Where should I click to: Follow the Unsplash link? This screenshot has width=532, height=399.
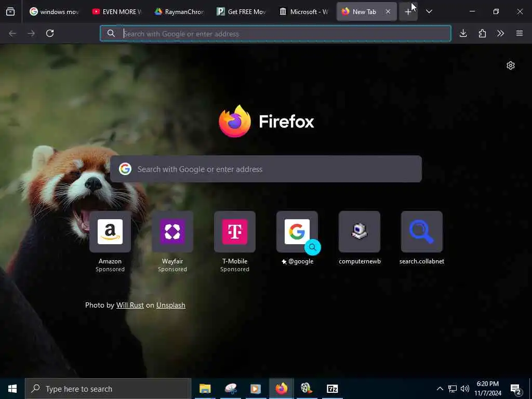click(170, 305)
